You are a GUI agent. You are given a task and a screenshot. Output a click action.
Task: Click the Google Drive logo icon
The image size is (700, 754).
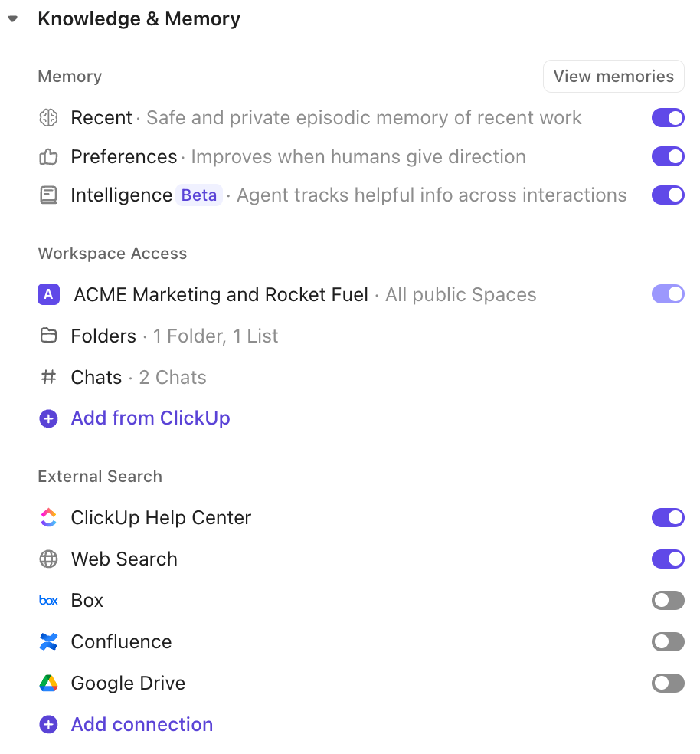[x=48, y=683]
